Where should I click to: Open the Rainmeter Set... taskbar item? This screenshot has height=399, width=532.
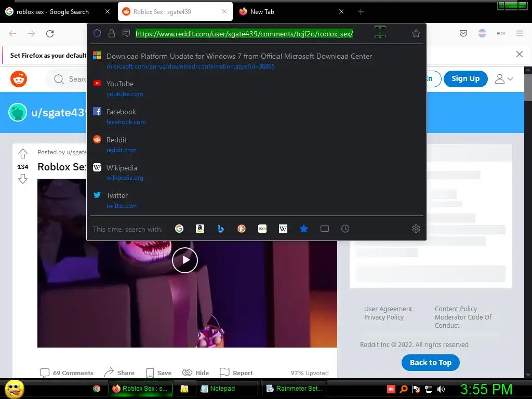(x=294, y=389)
